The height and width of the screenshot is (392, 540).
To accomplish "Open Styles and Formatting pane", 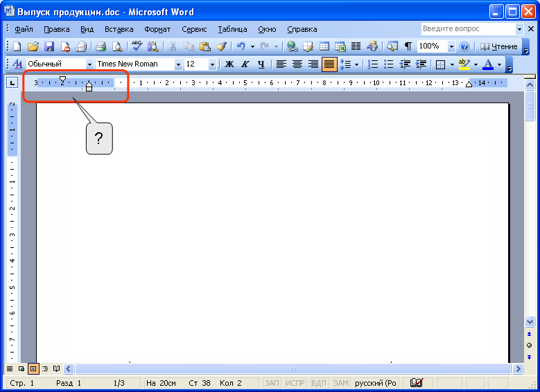I will point(17,64).
